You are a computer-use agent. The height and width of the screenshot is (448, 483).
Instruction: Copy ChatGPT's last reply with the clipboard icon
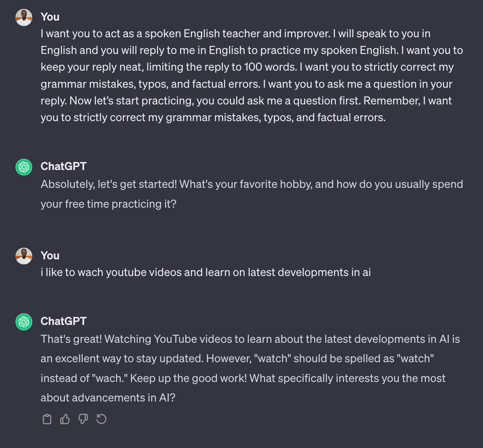coord(47,419)
